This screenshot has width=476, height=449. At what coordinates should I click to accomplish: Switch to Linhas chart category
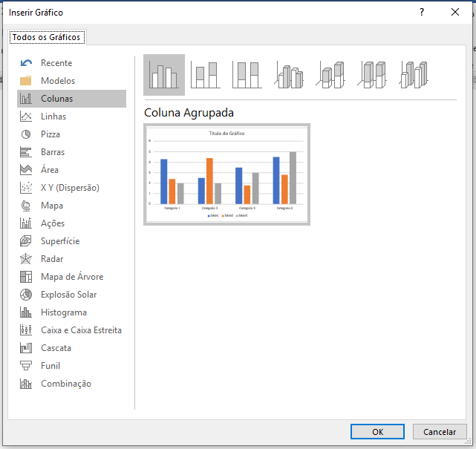pyautogui.click(x=53, y=117)
